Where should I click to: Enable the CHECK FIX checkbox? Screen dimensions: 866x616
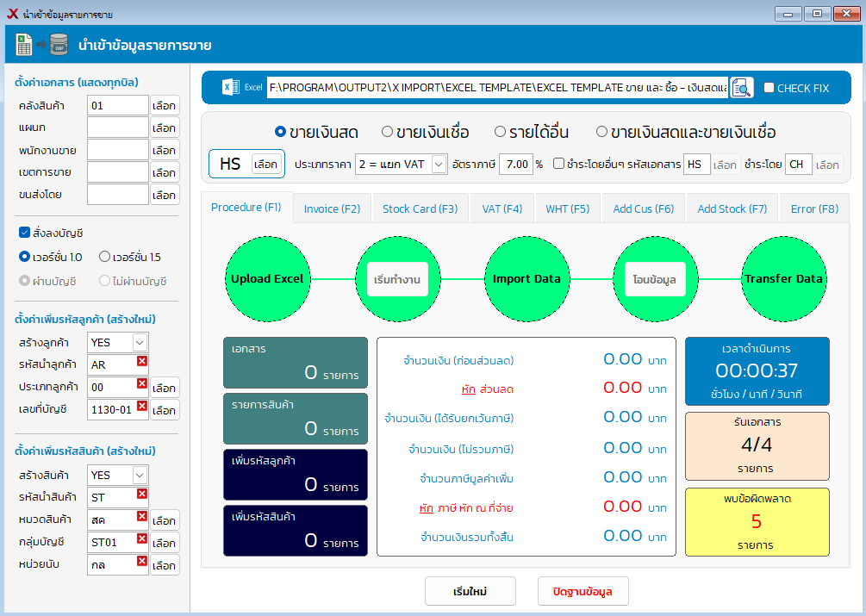click(769, 87)
